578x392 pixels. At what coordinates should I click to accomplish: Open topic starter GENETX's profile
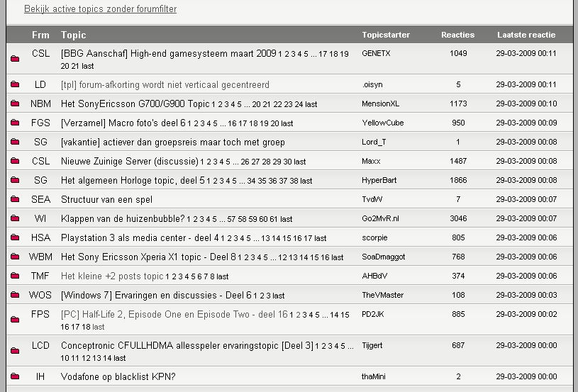(x=376, y=53)
